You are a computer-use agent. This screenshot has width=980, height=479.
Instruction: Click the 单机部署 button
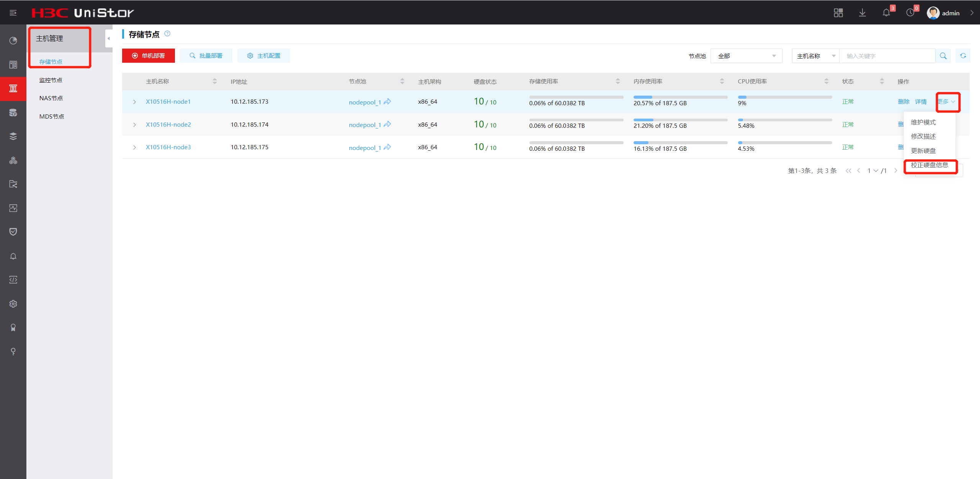click(149, 56)
